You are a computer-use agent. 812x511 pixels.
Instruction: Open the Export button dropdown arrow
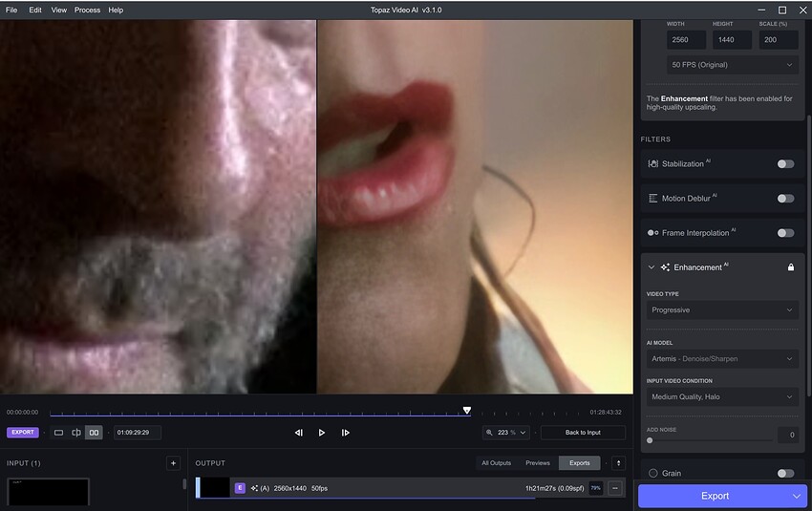pyautogui.click(x=797, y=496)
